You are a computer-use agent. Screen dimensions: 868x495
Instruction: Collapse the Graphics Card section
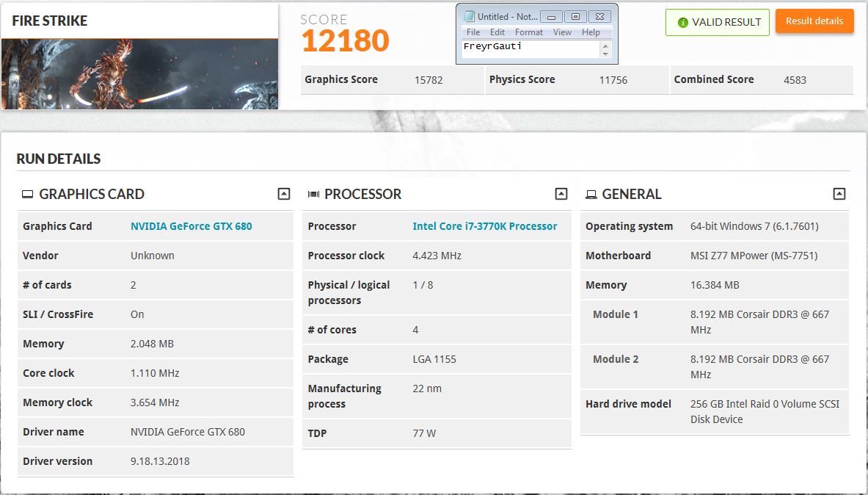coord(284,194)
